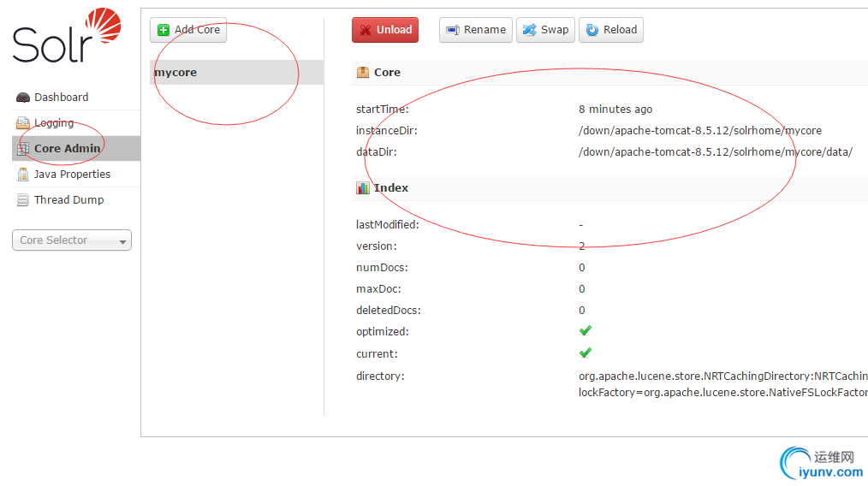This screenshot has width=868, height=486.
Task: Click the Add Core button
Action: point(188,30)
